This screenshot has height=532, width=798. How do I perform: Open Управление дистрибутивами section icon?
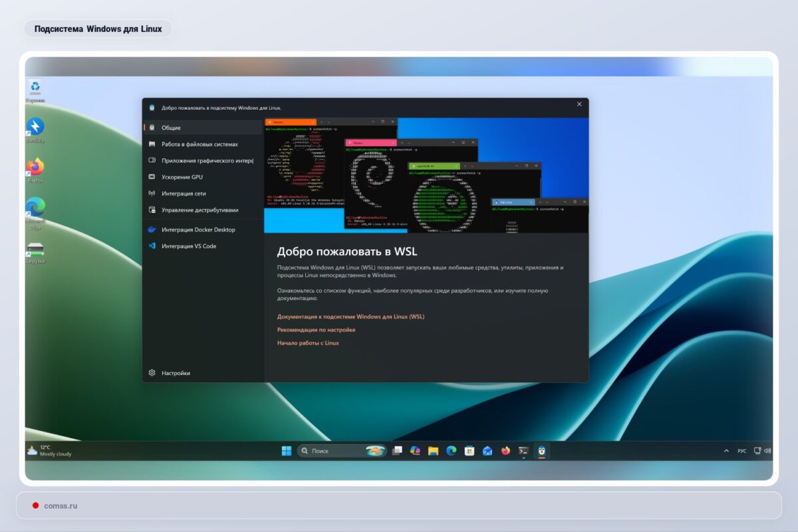(x=153, y=209)
